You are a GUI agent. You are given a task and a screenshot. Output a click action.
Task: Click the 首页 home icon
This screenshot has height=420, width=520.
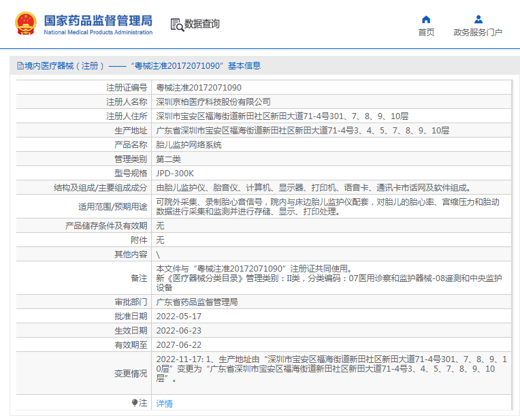426,20
